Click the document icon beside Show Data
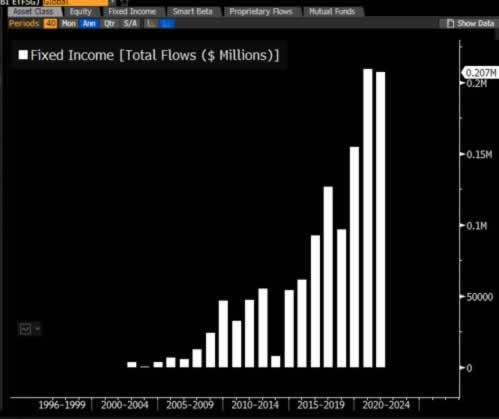This screenshot has width=499, height=419. click(450, 23)
